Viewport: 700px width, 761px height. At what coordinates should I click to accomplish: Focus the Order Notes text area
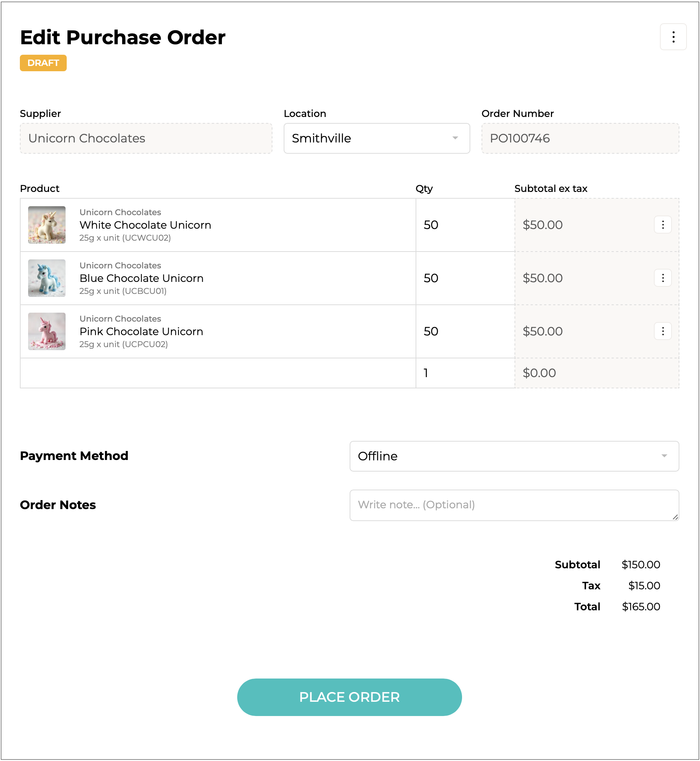[514, 505]
